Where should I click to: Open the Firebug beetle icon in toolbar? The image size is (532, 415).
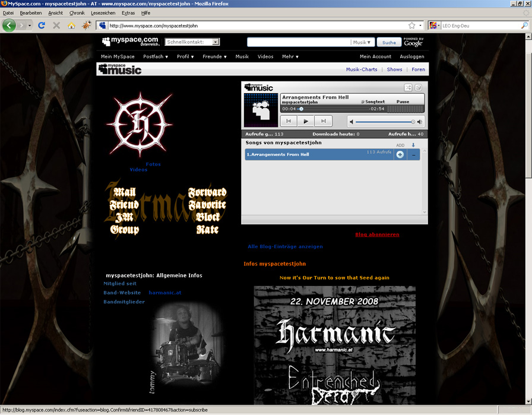[x=87, y=26]
